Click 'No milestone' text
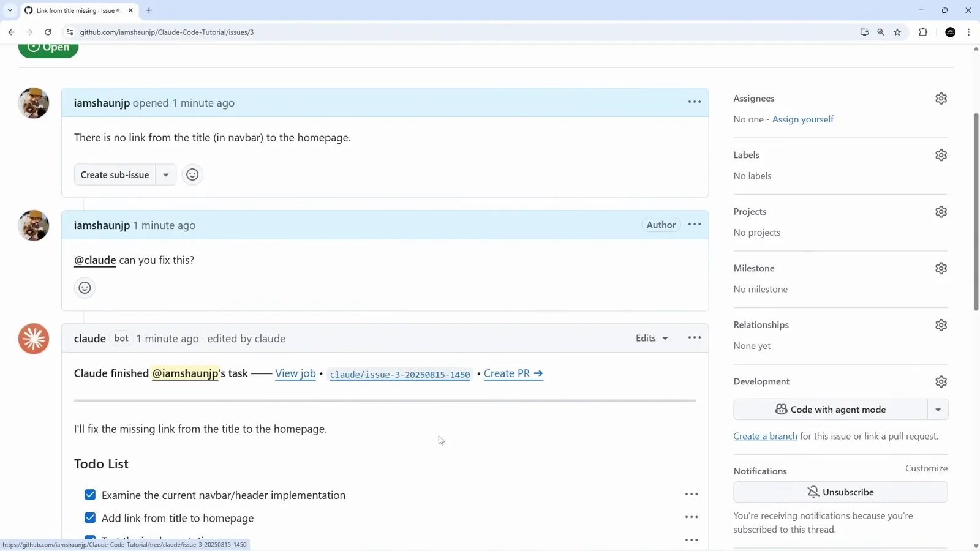Viewport: 980px width, 551px height. [x=761, y=289]
